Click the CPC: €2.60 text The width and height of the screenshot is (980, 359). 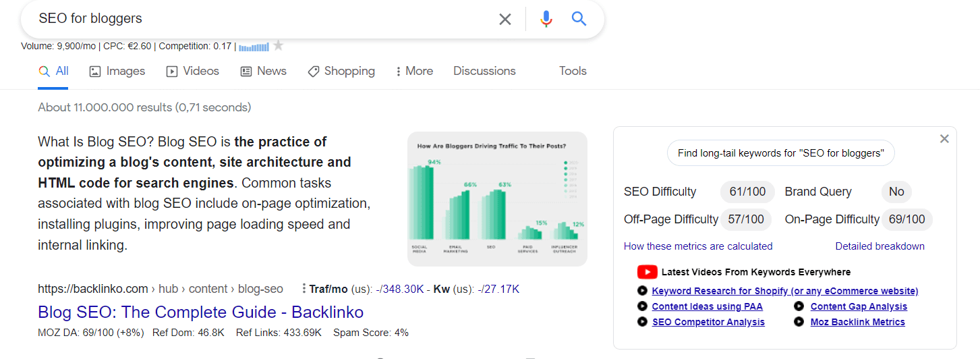tap(127, 47)
